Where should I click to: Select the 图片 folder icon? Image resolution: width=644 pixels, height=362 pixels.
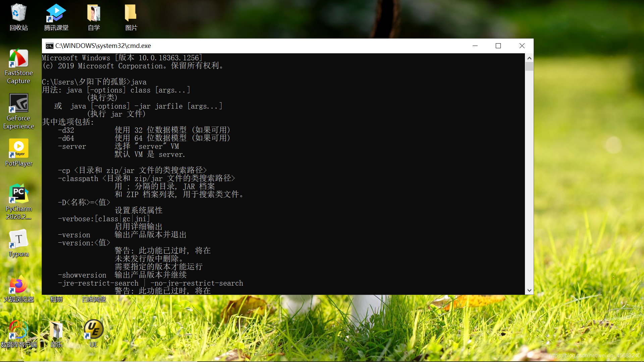coord(131,13)
